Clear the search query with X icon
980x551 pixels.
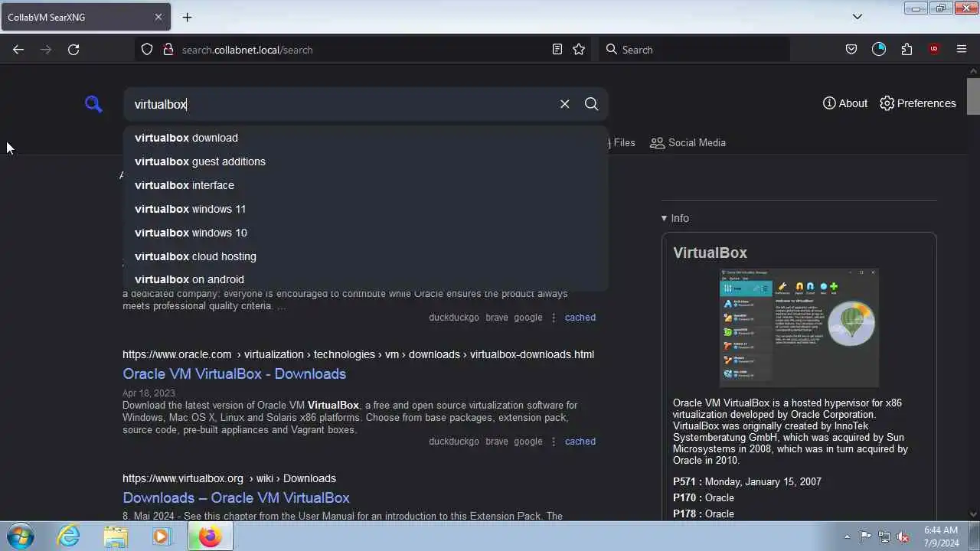coord(565,104)
